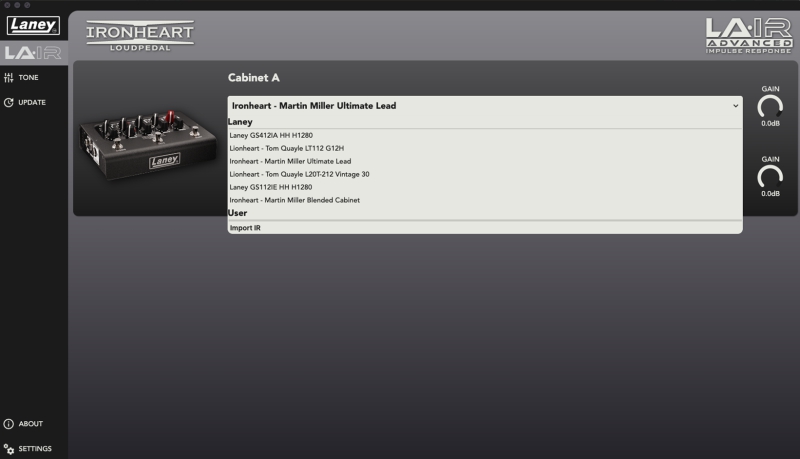Click the LA-IR Advanced Impulse Response logo

748,36
